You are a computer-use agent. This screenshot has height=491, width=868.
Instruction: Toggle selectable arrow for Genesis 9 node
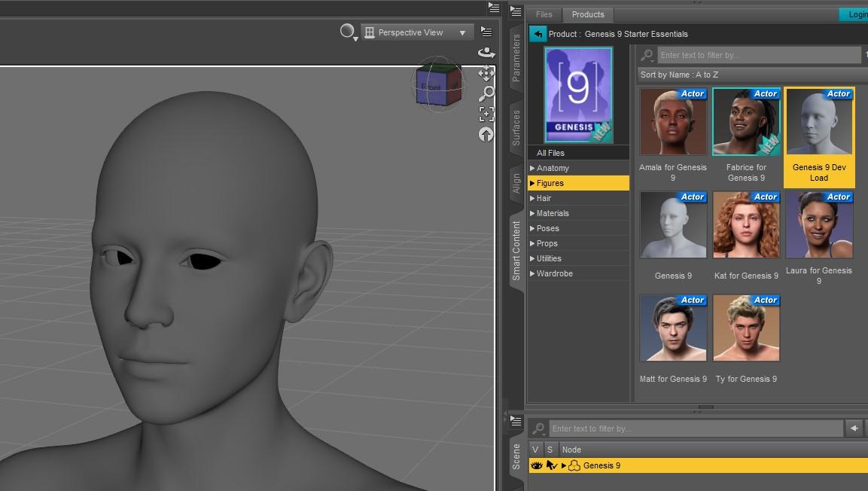click(x=551, y=465)
